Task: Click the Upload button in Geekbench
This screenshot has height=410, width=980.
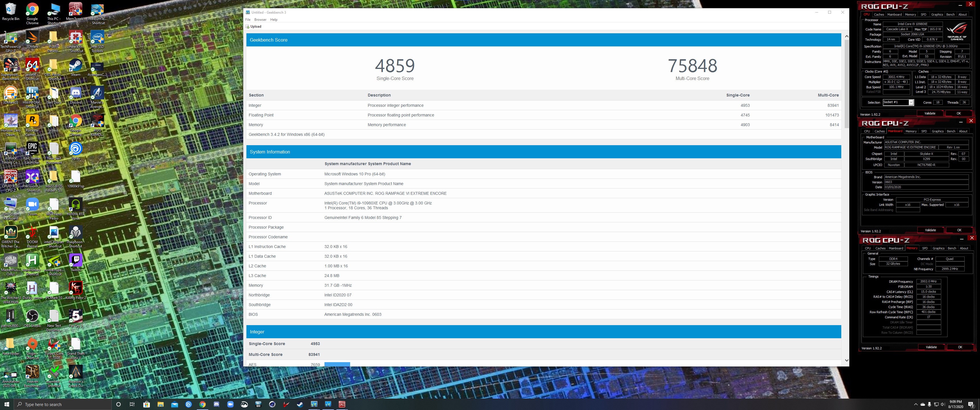Action: coord(253,27)
